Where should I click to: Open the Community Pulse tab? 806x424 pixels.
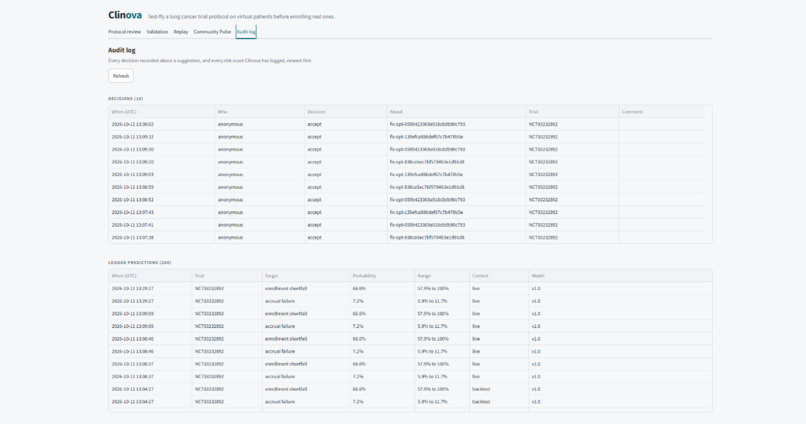tap(212, 32)
